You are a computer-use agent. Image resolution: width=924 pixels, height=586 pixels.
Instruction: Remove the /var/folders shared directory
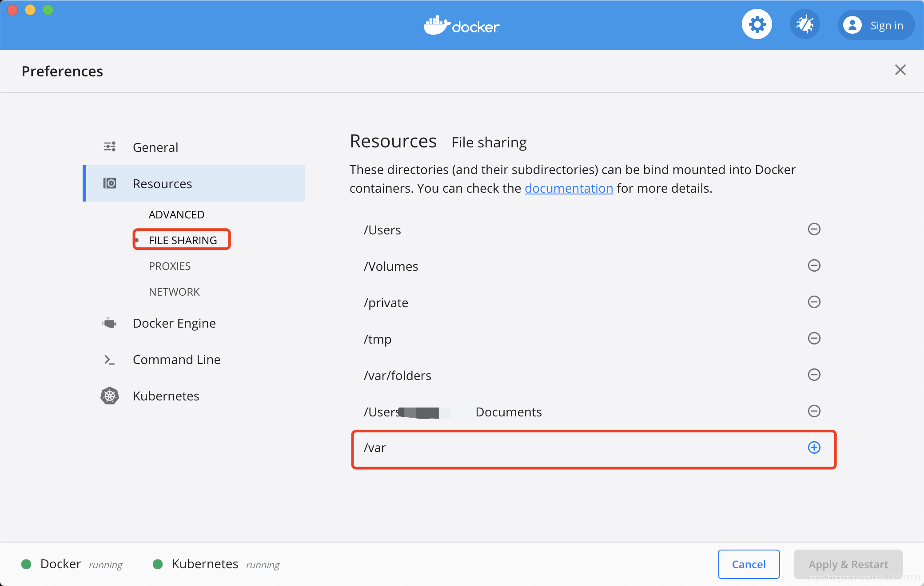click(814, 375)
